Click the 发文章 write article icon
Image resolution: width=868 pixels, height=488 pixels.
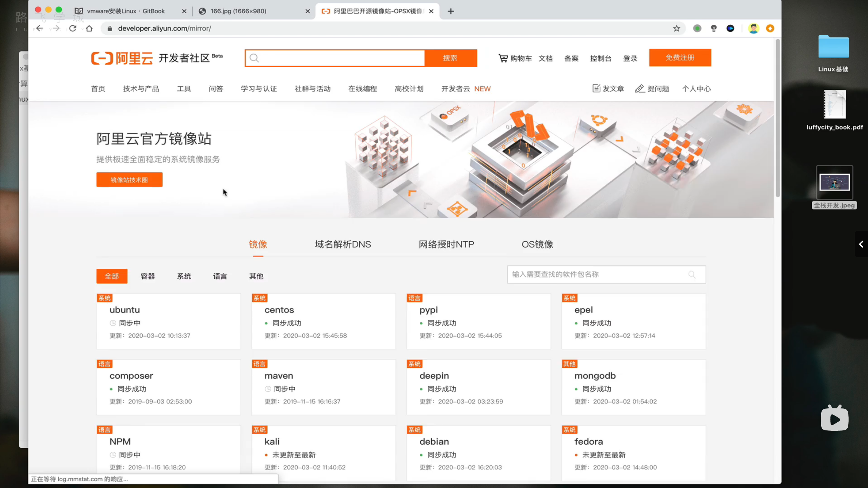click(596, 88)
